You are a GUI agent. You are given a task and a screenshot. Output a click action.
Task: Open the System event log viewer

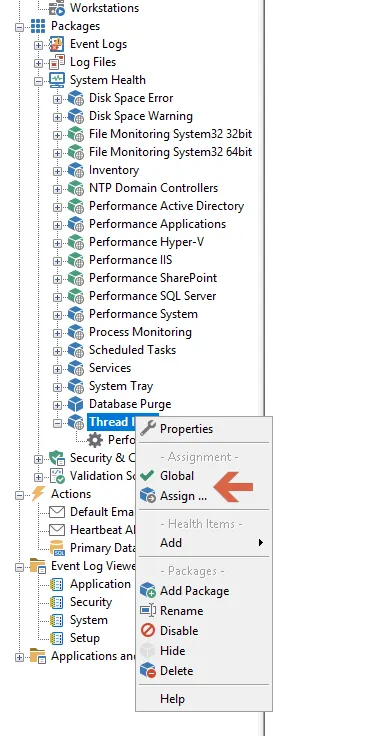[89, 620]
